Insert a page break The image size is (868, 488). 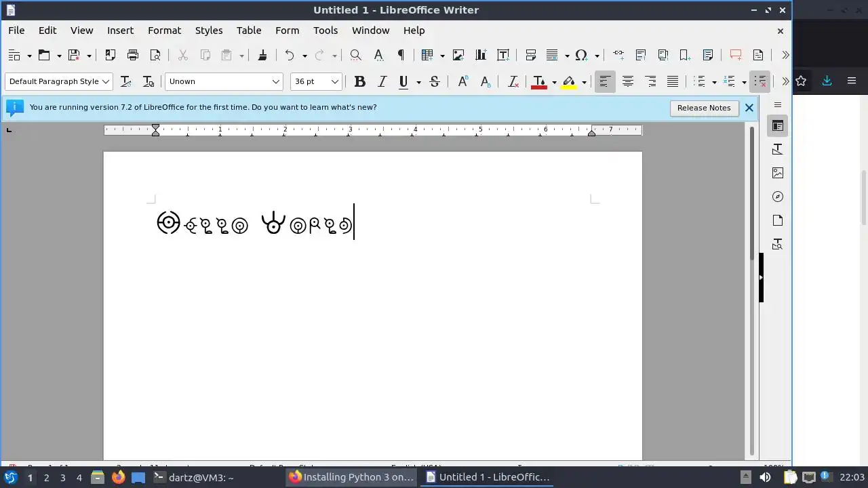pos(531,55)
